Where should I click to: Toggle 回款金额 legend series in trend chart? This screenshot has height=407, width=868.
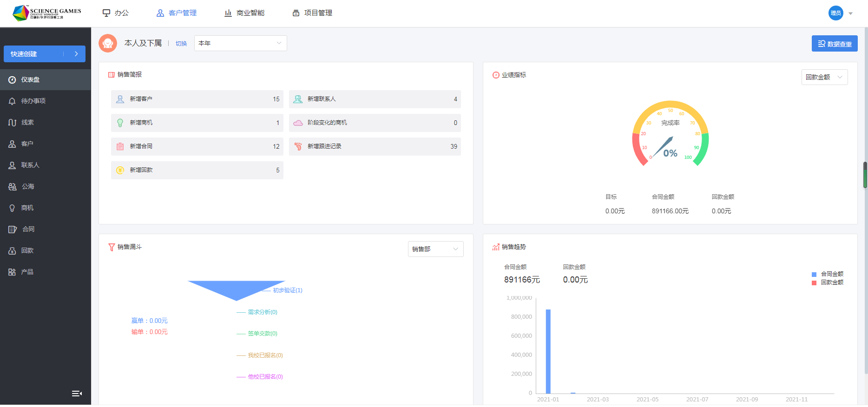pos(827,282)
